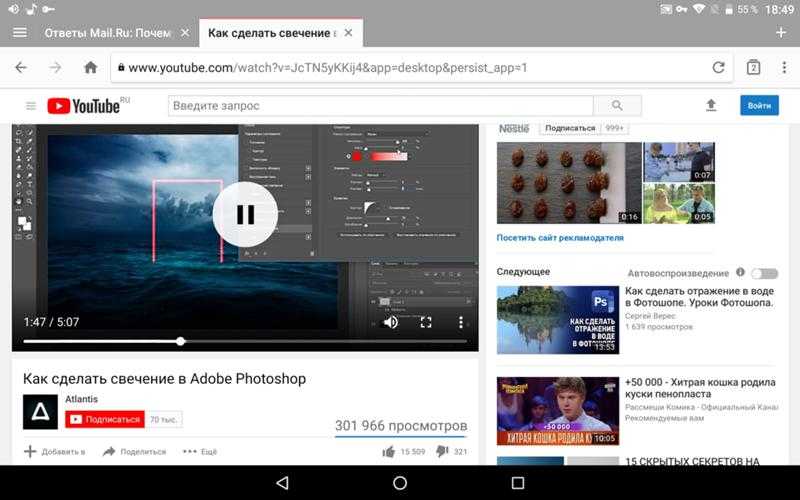Toggle the Автовоспроизведение autoplay switch

pyautogui.click(x=764, y=273)
